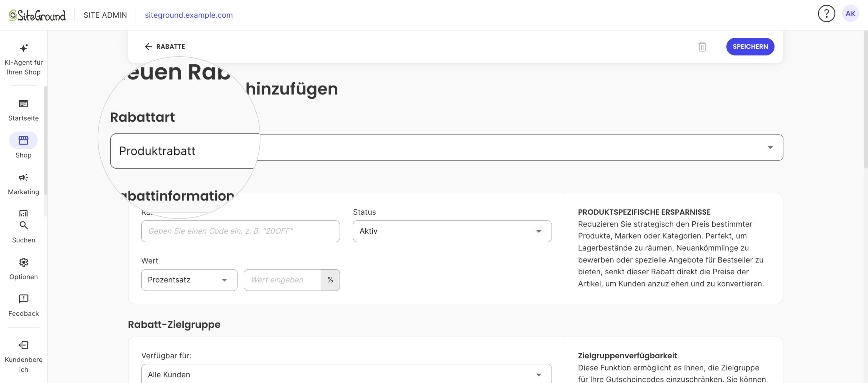Expand the Rabattart Produktrabatt dropdown
This screenshot has height=383, width=868.
tap(447, 148)
